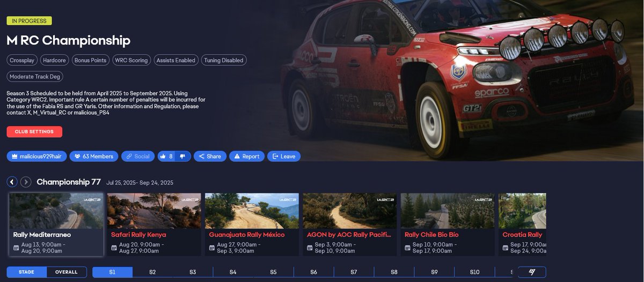Click the Moderate Track Deg tag
Viewport: 644px width, 282px height.
[34, 77]
